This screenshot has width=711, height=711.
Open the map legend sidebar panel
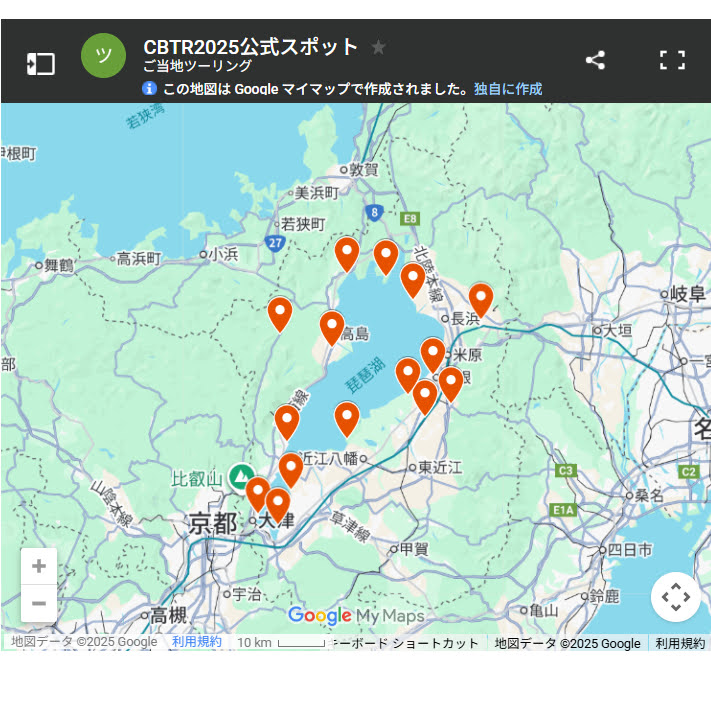click(x=40, y=64)
